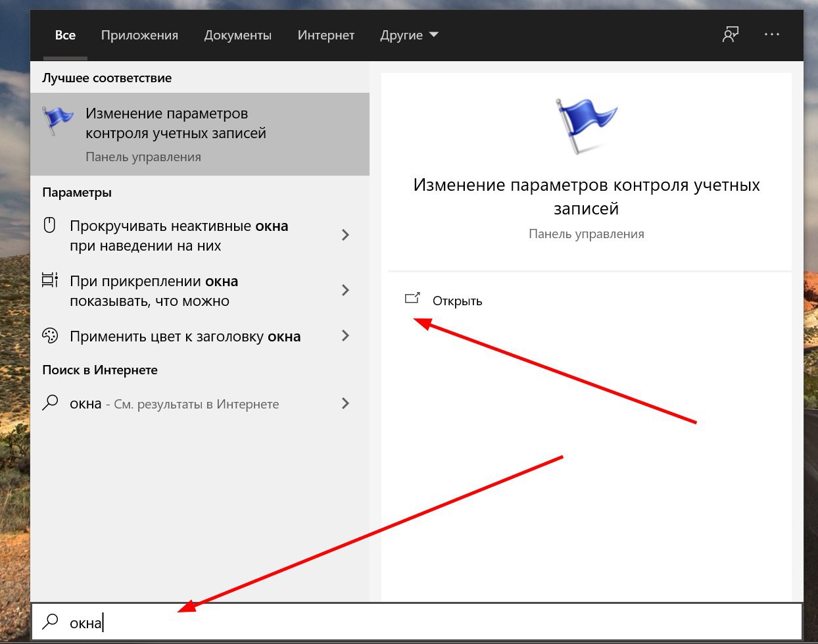818x644 pixels.
Task: Click the palette icon beside Применить цвет
Action: (x=50, y=335)
